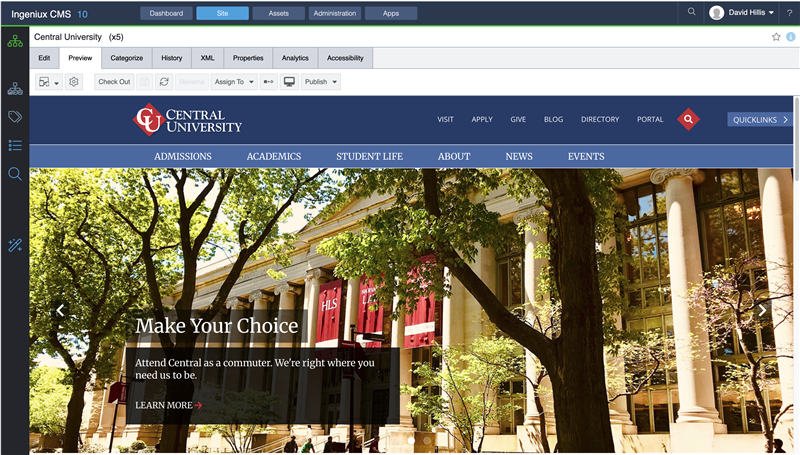Open the hierarchy structure icon in sidebar
Screen dimensions: 800x455
point(15,89)
